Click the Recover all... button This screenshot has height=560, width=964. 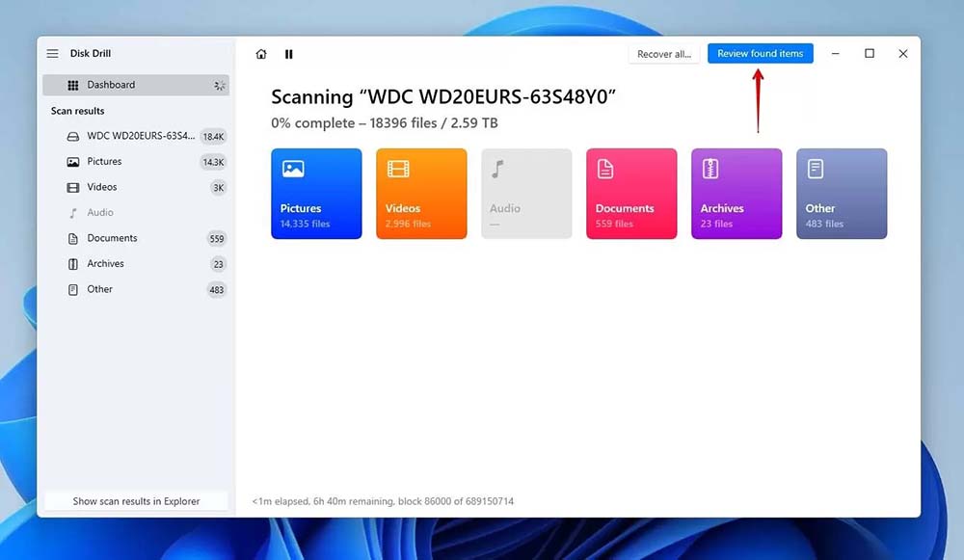(x=664, y=54)
